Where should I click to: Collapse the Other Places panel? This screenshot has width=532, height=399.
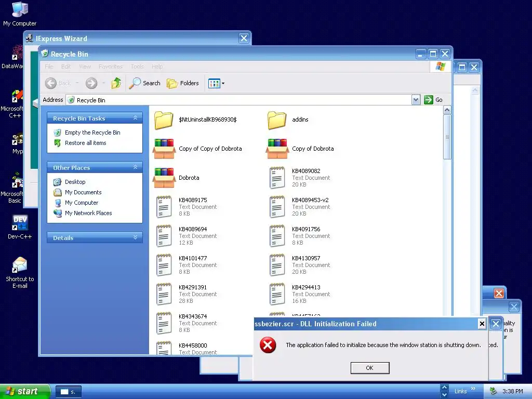pyautogui.click(x=136, y=167)
